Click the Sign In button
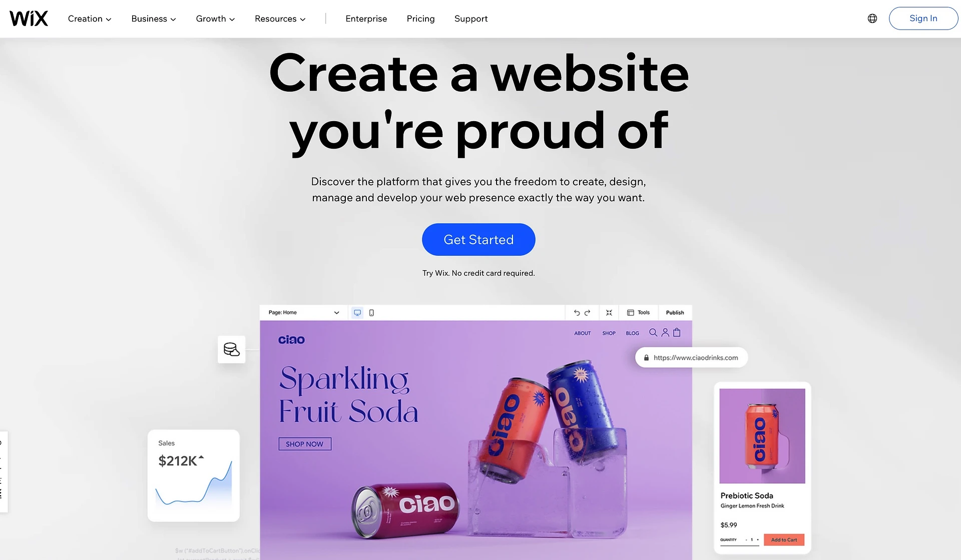Screen dimensions: 961x560 [x=923, y=18]
